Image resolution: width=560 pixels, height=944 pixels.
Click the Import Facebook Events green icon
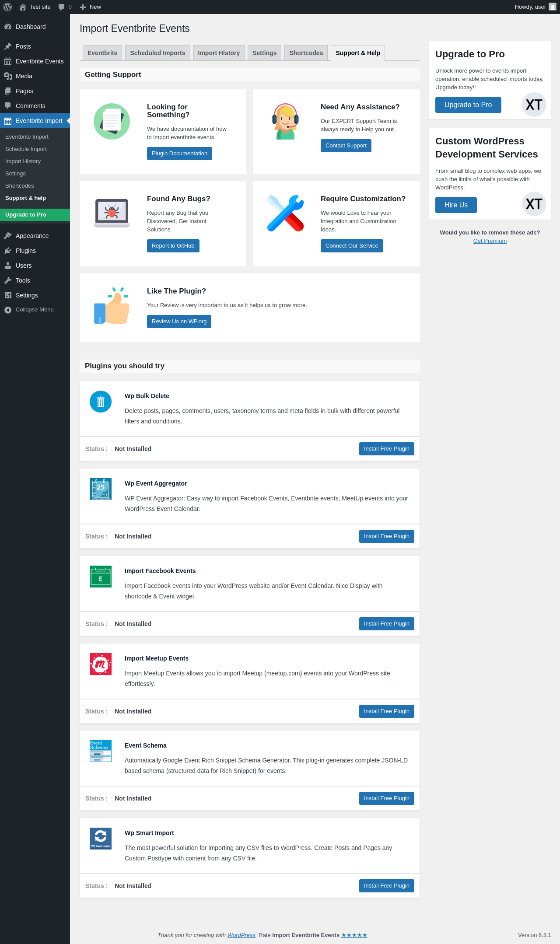(101, 577)
